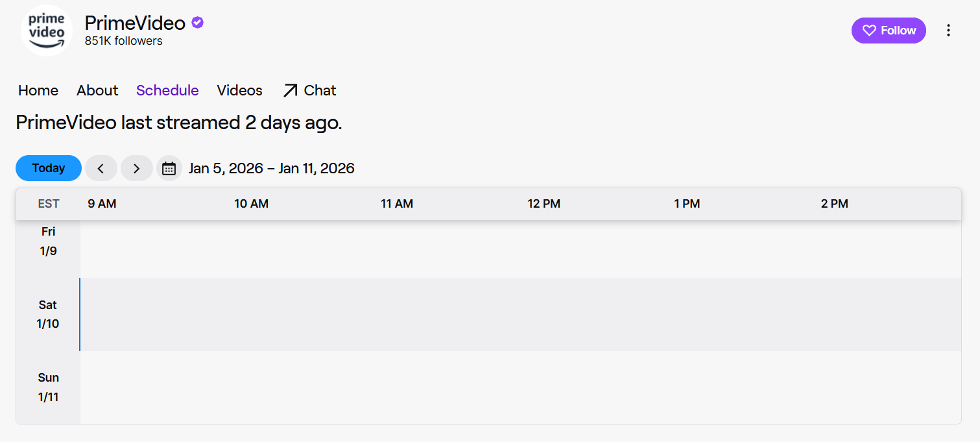The height and width of the screenshot is (442, 980).
Task: Open the three-dot channel options menu
Action: tap(948, 31)
